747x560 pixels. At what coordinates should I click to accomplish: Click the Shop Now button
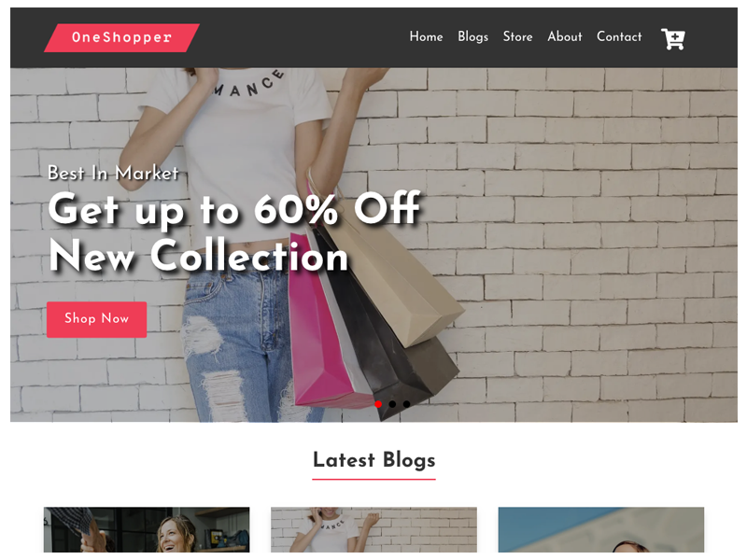[97, 319]
